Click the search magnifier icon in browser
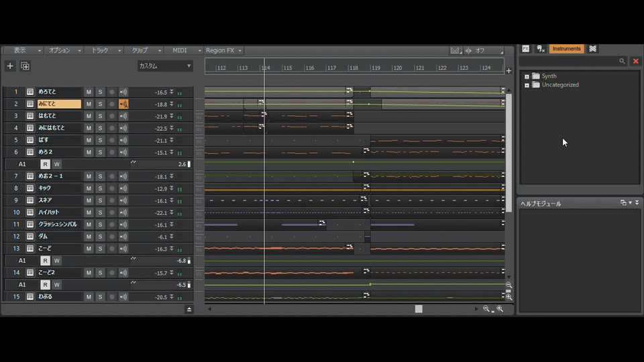This screenshot has height=362, width=644. click(x=622, y=61)
